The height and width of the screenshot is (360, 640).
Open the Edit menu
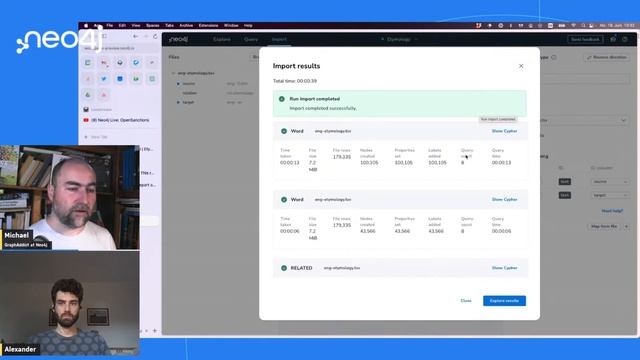pyautogui.click(x=122, y=25)
